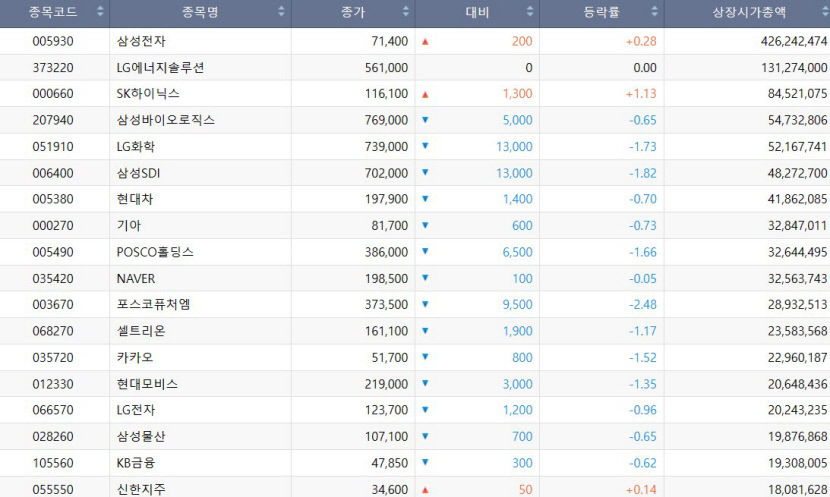Click closing price 561,000
830x497 pixels.
pyautogui.click(x=386, y=68)
